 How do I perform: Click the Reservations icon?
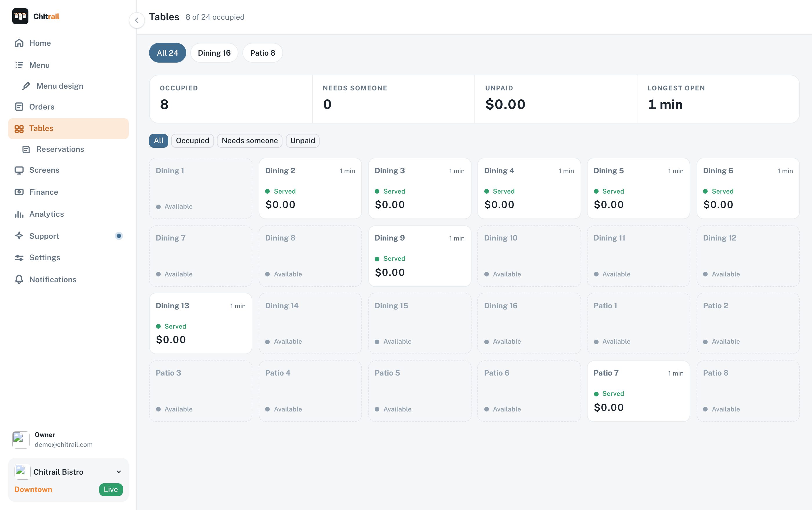click(26, 149)
